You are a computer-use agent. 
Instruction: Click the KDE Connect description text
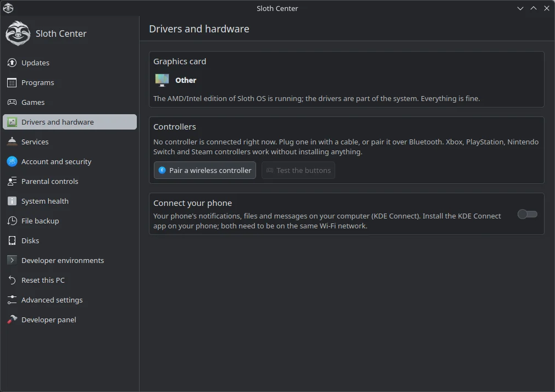[x=327, y=221]
